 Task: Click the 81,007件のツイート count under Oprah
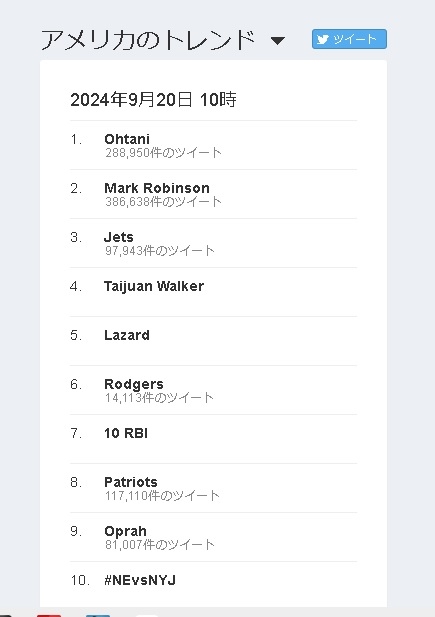pos(159,545)
